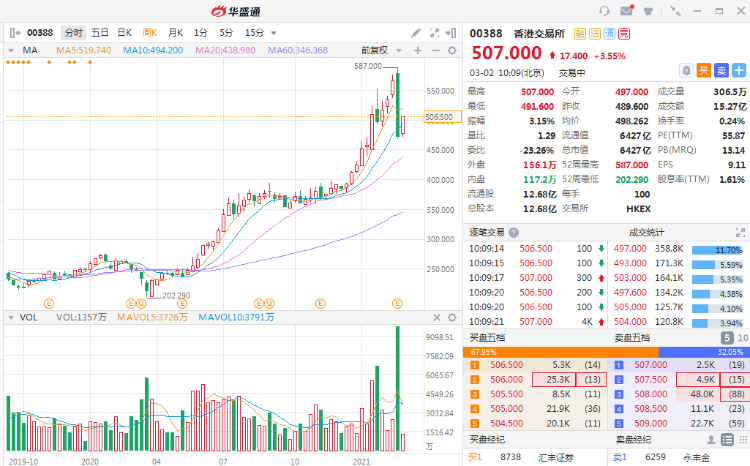Select the 5分 five-minute chart tab
This screenshot has width=750, height=466.
click(x=226, y=33)
